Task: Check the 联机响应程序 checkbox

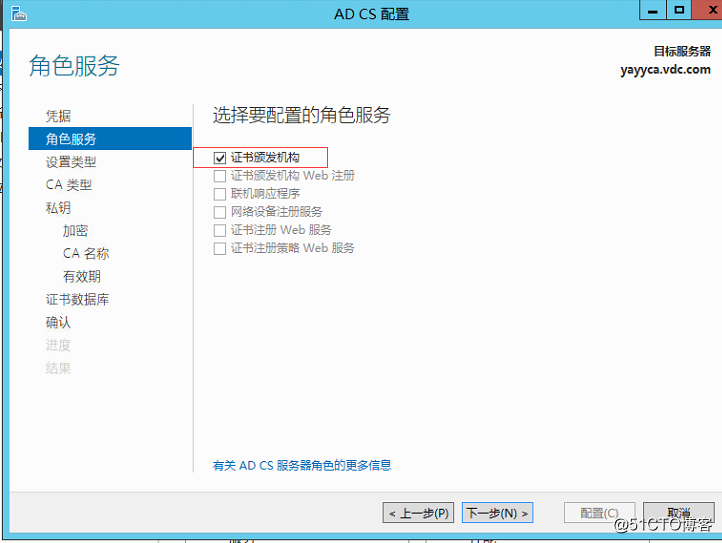Action: coord(220,194)
